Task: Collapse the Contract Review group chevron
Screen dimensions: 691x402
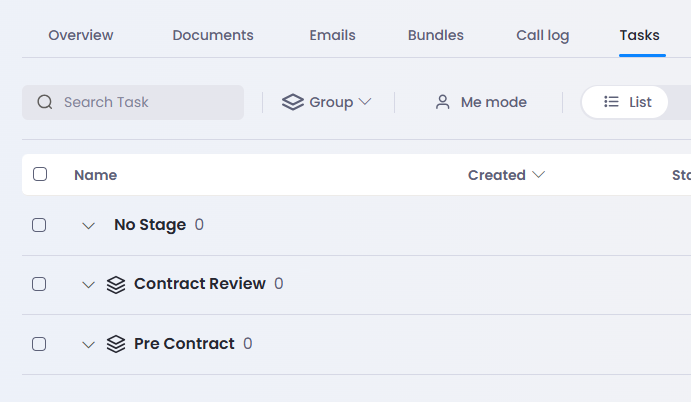Action: (89, 285)
